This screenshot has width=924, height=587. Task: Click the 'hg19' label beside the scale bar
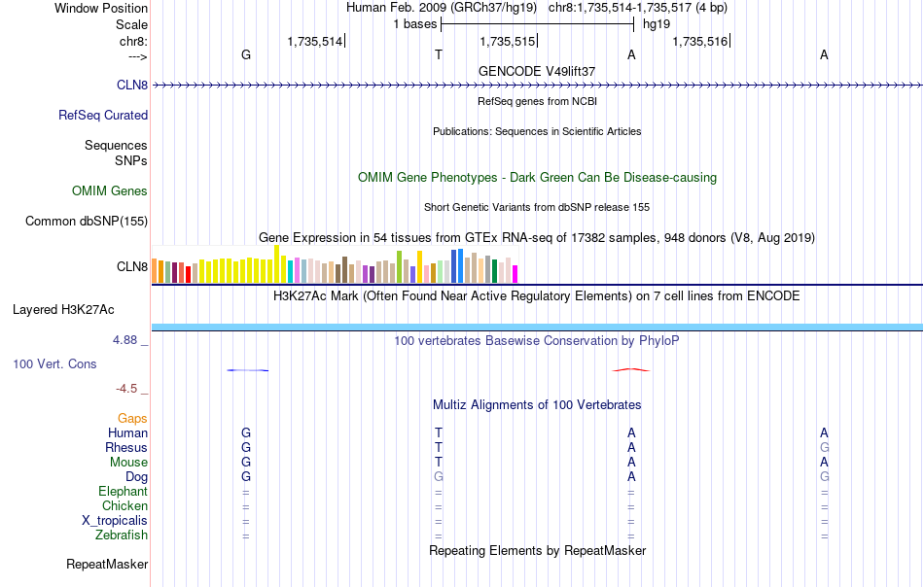pyautogui.click(x=657, y=24)
